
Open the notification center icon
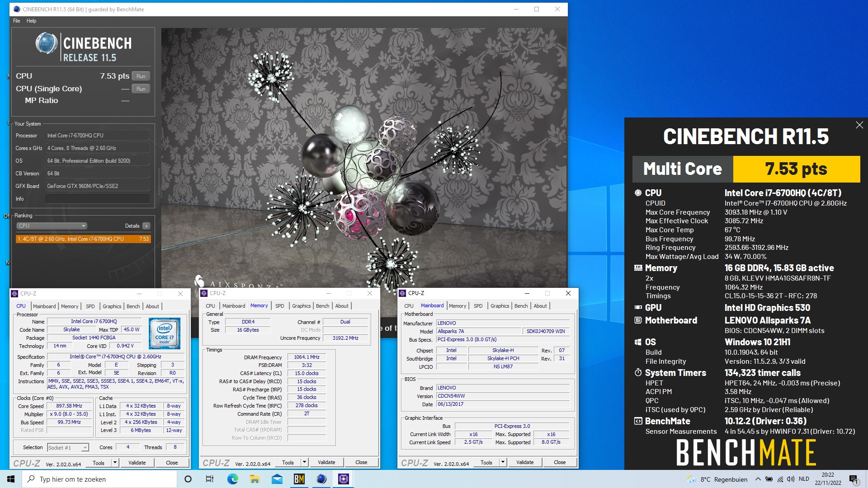tap(854, 479)
